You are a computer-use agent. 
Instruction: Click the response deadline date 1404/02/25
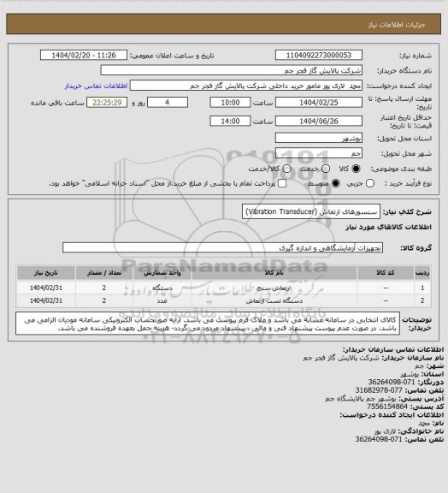[x=319, y=103]
